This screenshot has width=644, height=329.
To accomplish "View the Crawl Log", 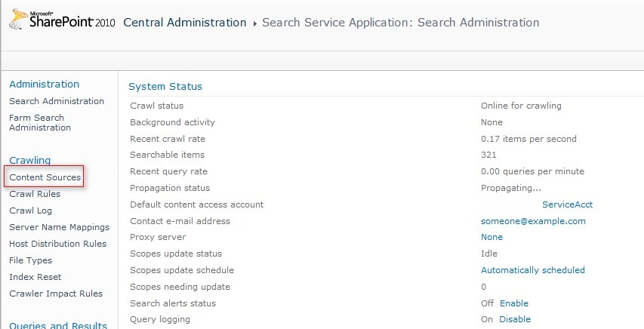I will [x=30, y=211].
